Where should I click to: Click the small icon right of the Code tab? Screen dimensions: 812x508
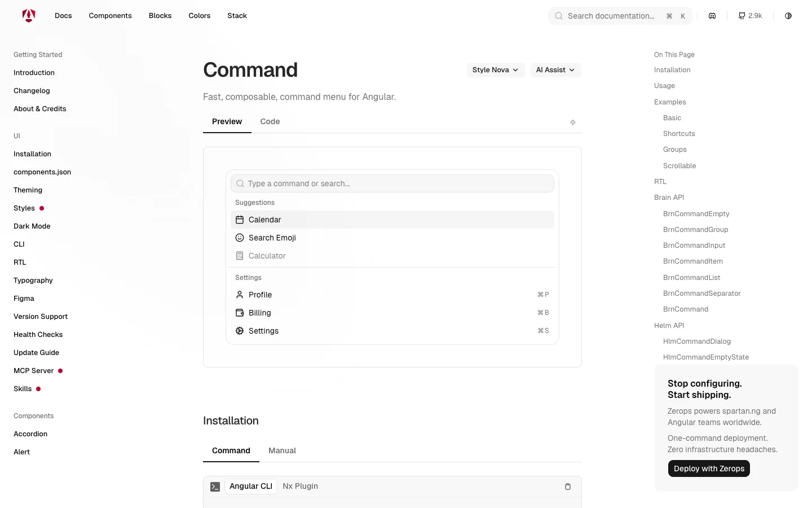tap(573, 122)
